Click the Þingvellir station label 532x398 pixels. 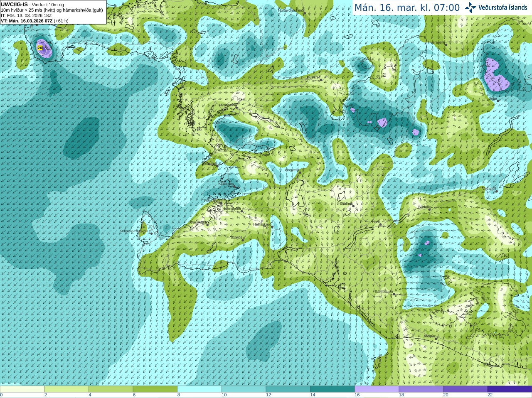click(292, 170)
